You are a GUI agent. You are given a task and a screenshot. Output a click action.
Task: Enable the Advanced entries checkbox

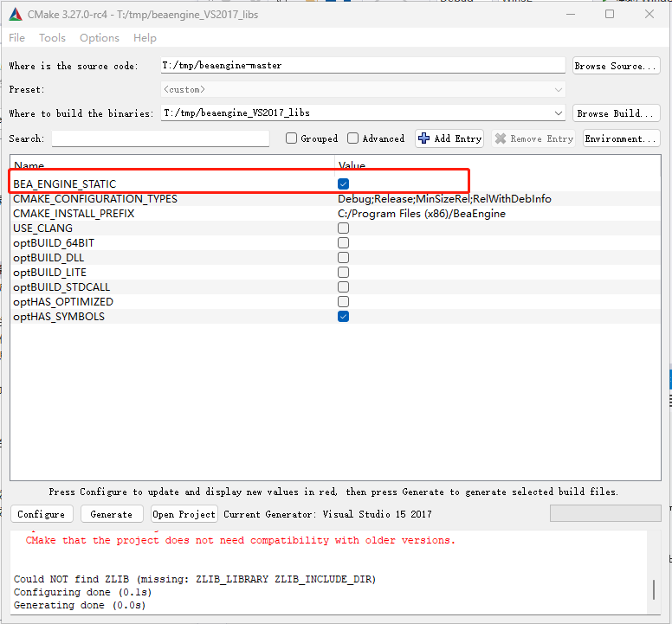click(353, 138)
